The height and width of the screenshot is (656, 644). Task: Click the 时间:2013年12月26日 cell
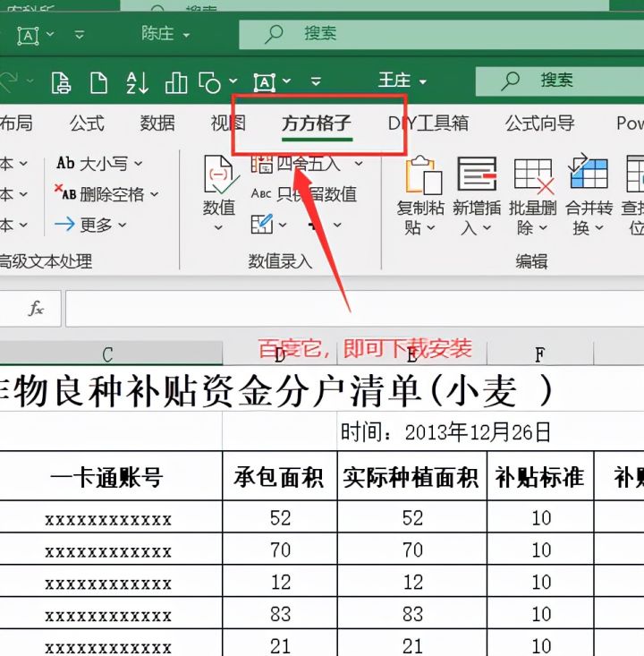445,432
